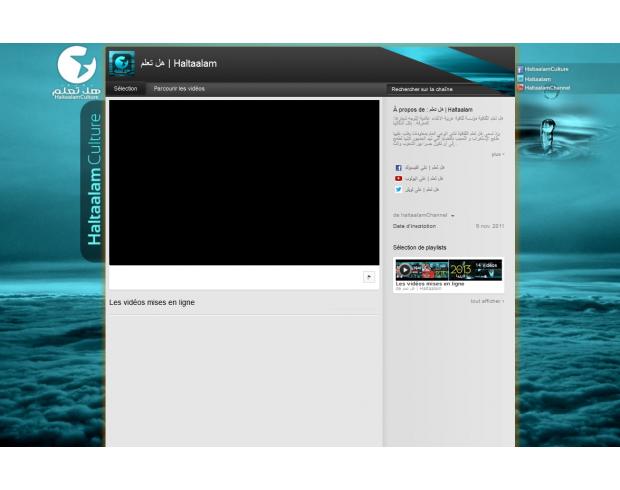Expand the description with the plus link
This screenshot has width=620, height=490.
click(497, 154)
